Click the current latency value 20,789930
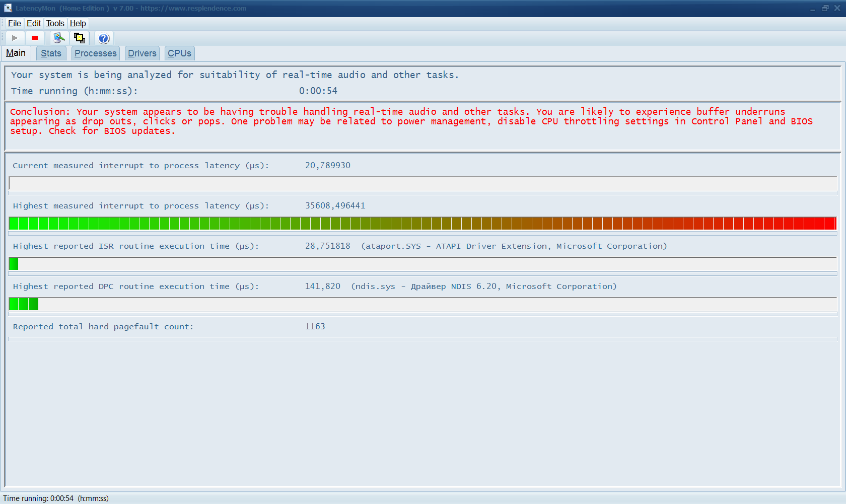The height and width of the screenshot is (504, 846). click(328, 165)
